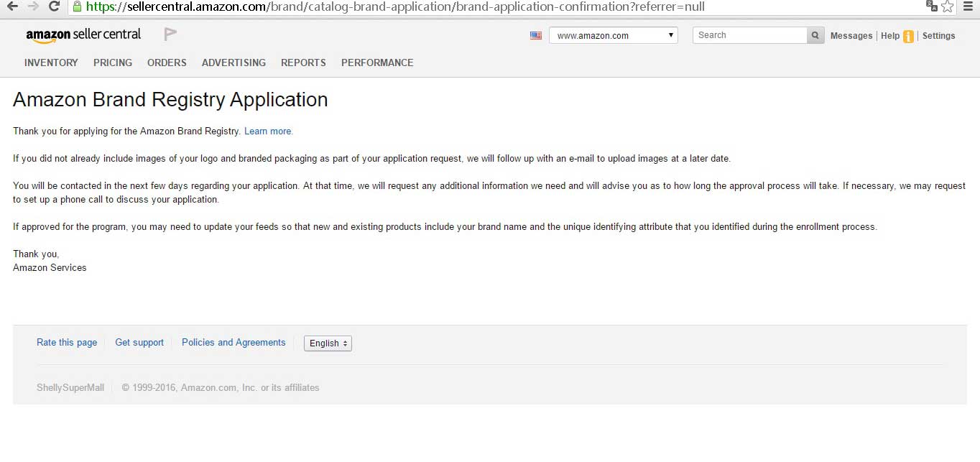980x462 pixels.
Task: Bookmark this page with star icon
Action: pos(947,6)
